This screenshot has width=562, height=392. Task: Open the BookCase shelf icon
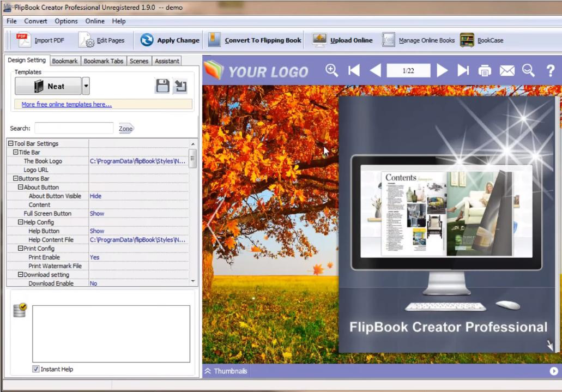click(x=467, y=40)
